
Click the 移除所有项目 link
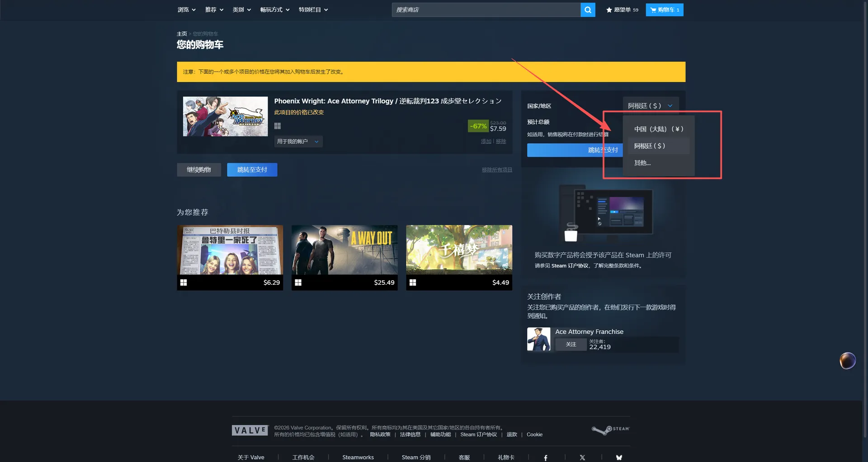[497, 170]
